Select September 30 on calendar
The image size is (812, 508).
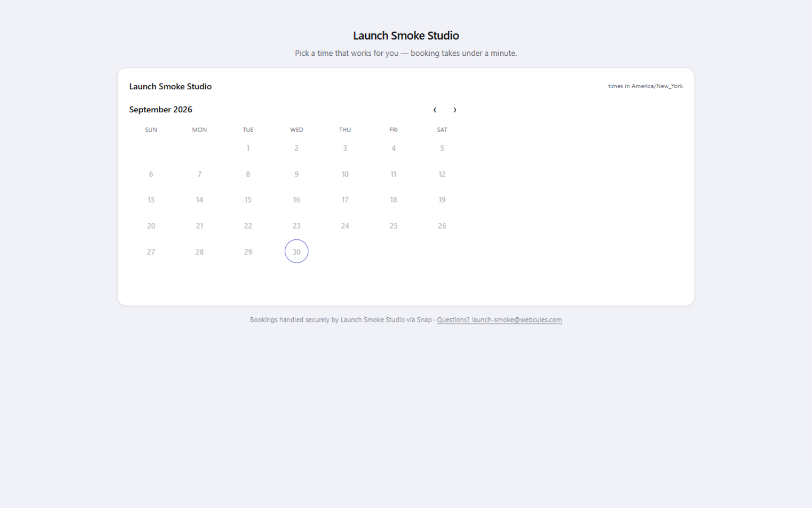297,252
